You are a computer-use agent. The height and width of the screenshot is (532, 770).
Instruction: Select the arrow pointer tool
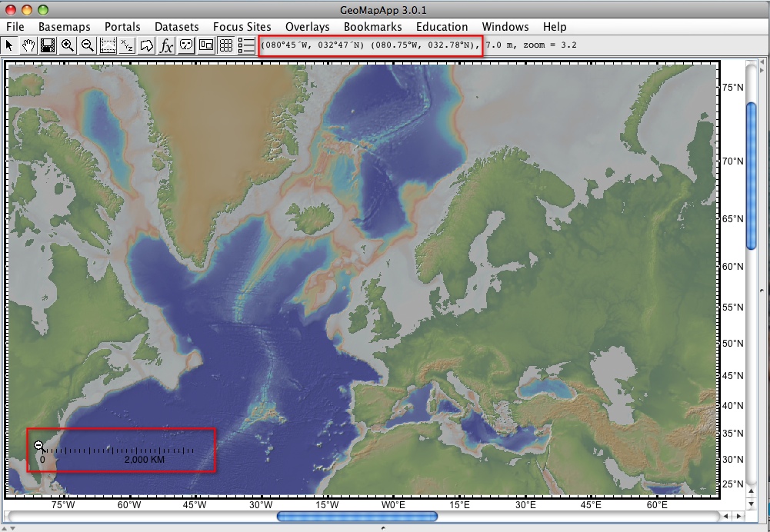[x=9, y=45]
